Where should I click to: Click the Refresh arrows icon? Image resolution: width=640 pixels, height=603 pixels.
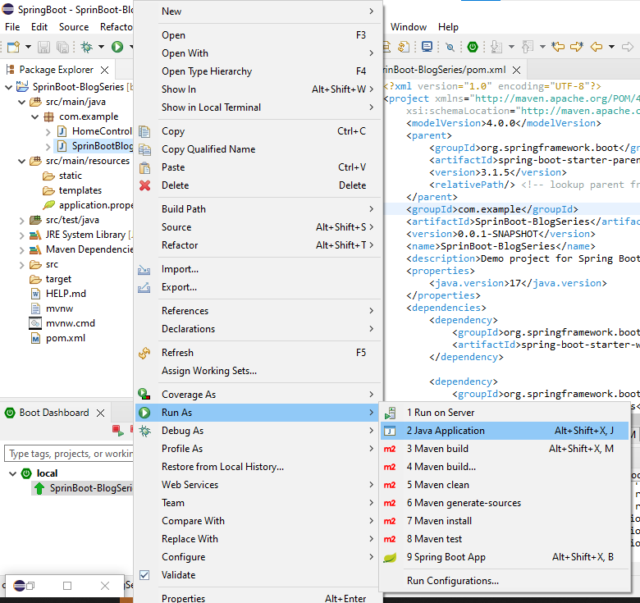coord(144,353)
